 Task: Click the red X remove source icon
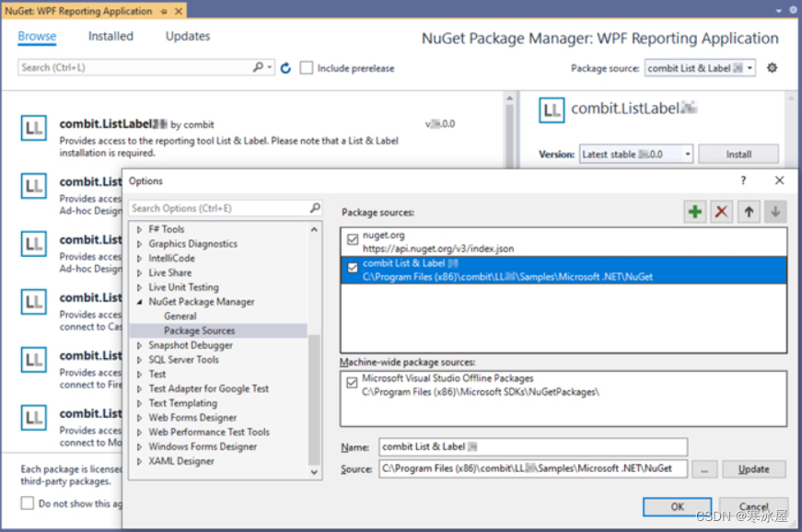721,212
